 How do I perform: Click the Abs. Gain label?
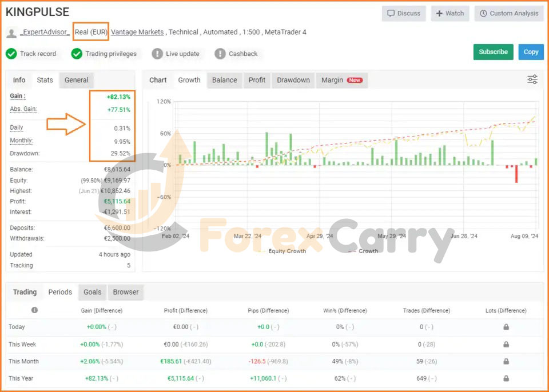[x=23, y=109]
